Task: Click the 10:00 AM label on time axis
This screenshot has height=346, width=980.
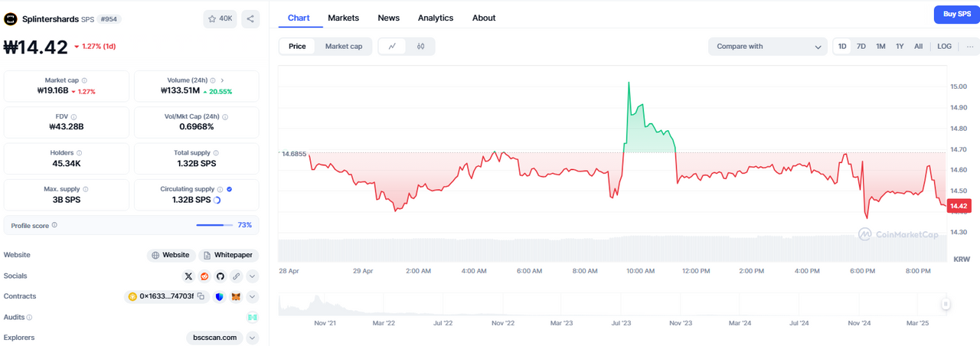Action: tap(640, 271)
